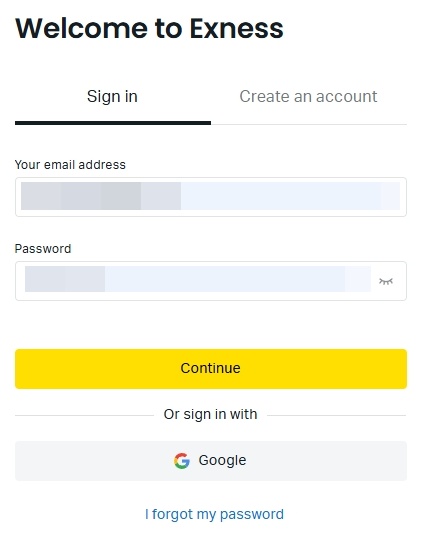The image size is (434, 554).
Task: Show the hidden password characters
Action: (386, 281)
